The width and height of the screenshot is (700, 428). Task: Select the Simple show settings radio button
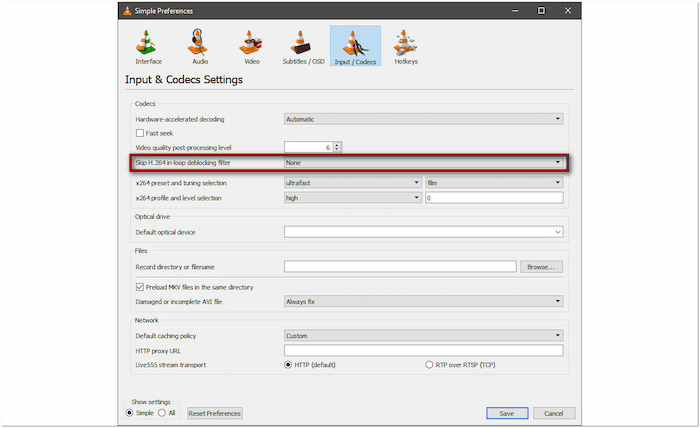(x=129, y=413)
